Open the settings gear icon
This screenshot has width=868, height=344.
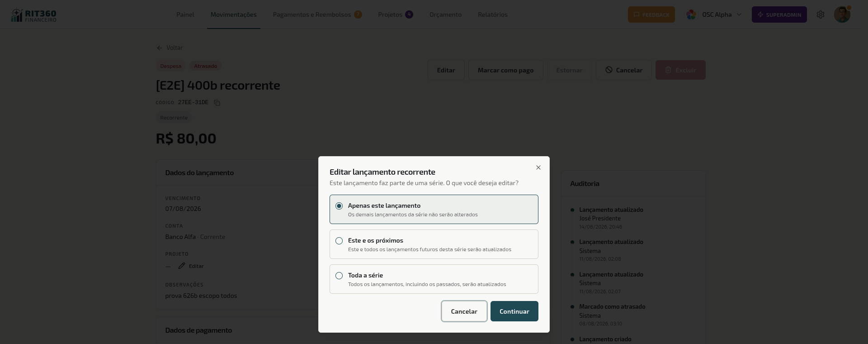click(821, 14)
